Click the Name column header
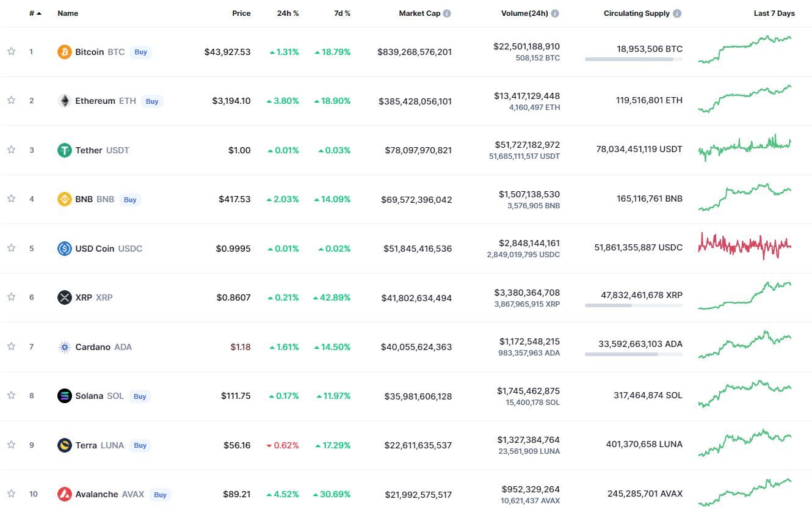Screen dimensions: 812x518 [x=68, y=13]
